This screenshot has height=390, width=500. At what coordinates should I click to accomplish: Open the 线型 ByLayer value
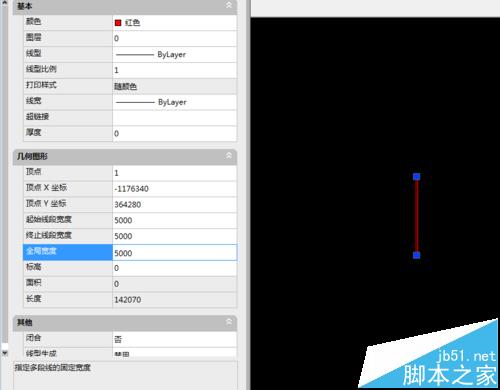175,54
